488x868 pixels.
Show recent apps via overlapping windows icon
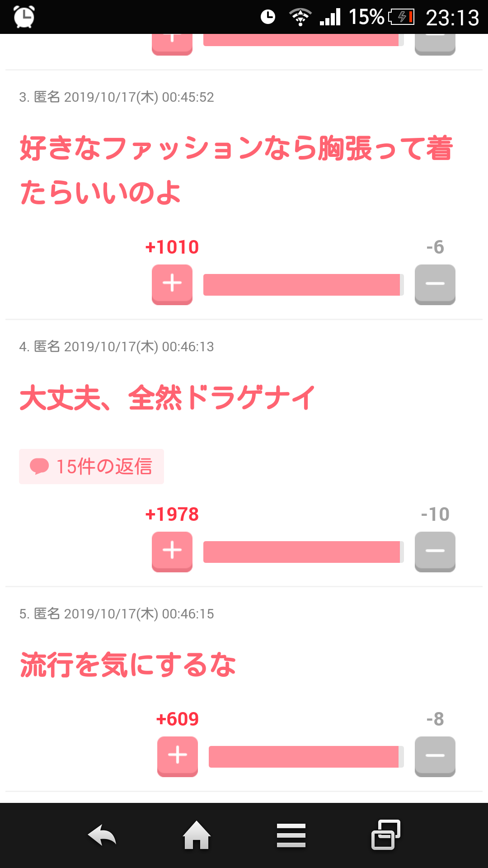pos(386,835)
